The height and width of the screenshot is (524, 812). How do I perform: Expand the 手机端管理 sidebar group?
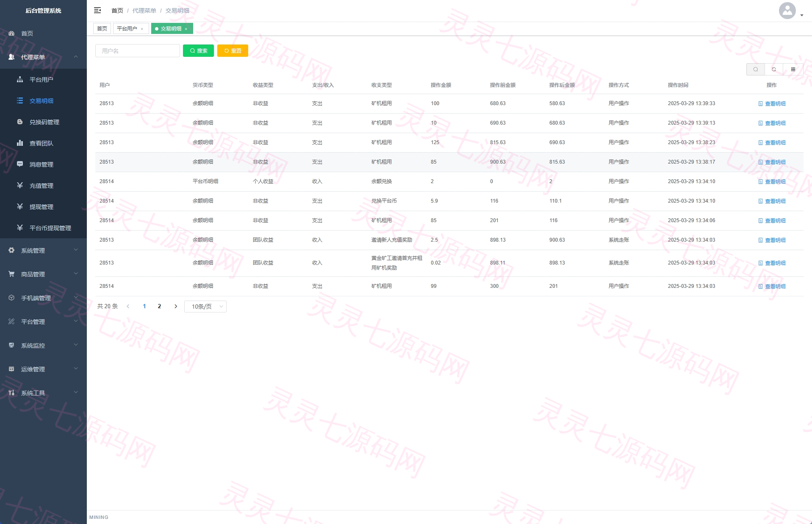(43, 298)
